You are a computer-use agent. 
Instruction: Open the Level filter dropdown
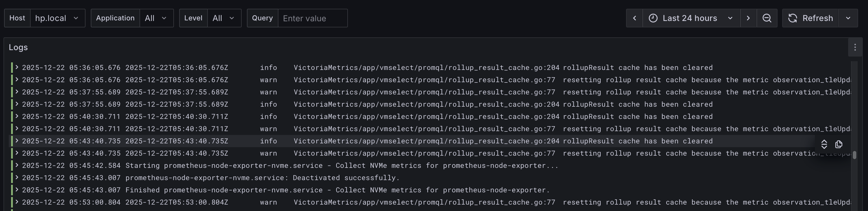tap(224, 18)
